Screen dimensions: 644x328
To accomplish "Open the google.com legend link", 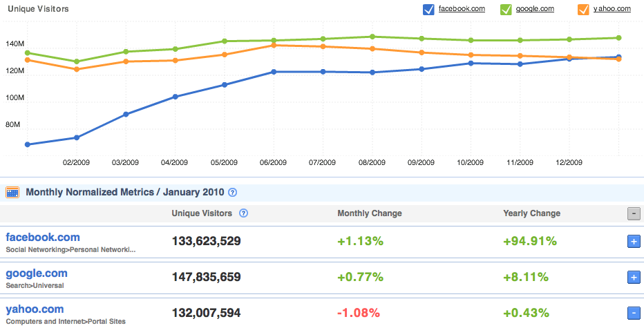I will point(535,8).
